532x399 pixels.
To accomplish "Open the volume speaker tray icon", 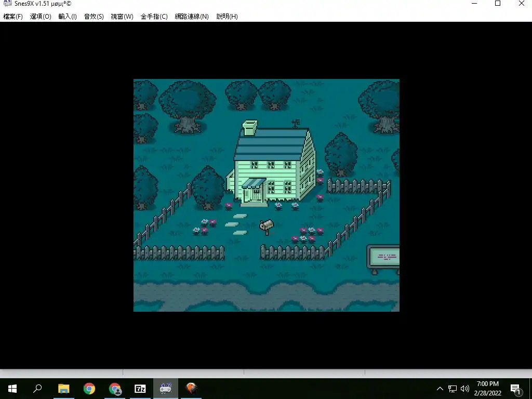I will pyautogui.click(x=465, y=389).
